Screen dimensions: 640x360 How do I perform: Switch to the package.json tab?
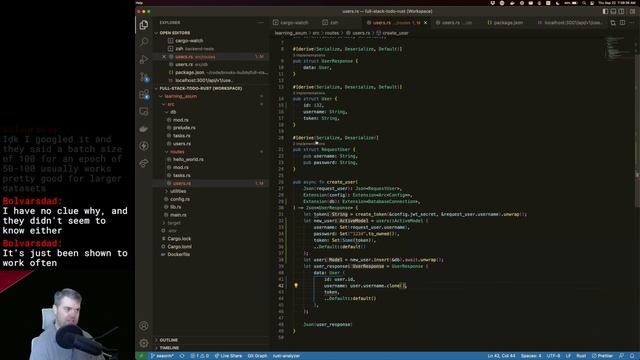507,23
